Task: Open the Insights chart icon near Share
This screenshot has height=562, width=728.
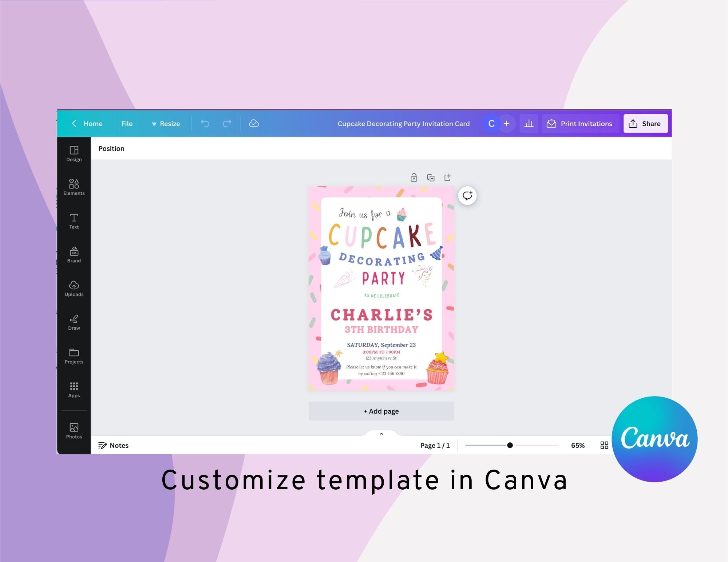Action: click(529, 124)
